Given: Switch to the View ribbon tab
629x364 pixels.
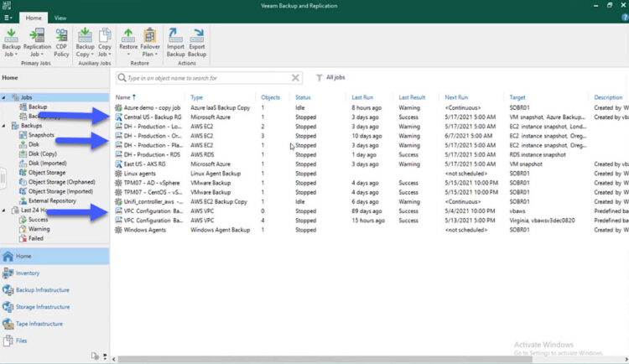Looking at the screenshot, I should 60,18.
